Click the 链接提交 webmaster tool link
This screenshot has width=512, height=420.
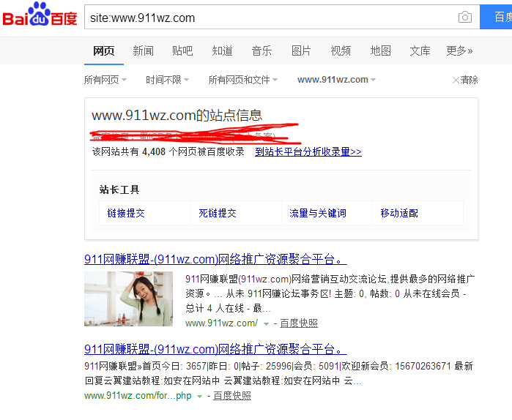tap(126, 213)
